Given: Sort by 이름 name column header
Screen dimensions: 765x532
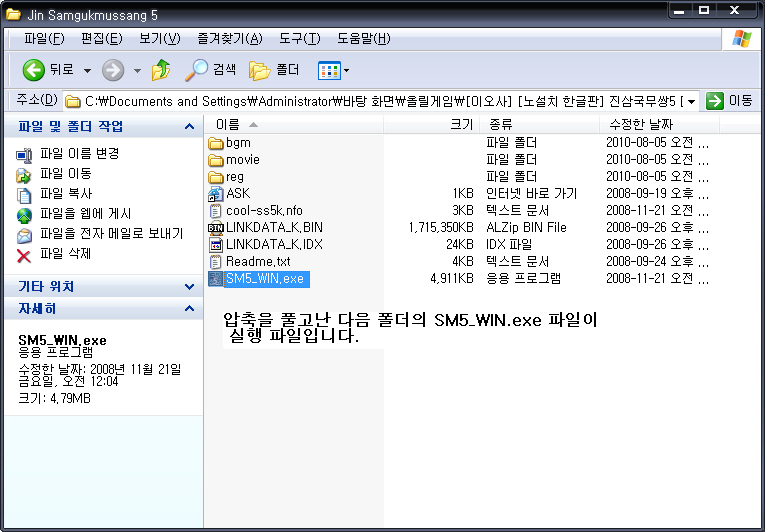Looking at the screenshot, I should [294, 124].
